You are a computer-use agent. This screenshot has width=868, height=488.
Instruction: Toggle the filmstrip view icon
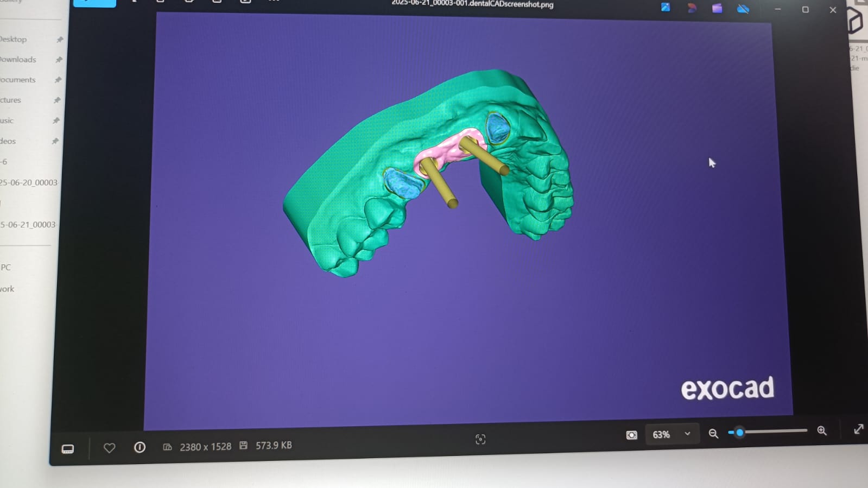pos(68,449)
